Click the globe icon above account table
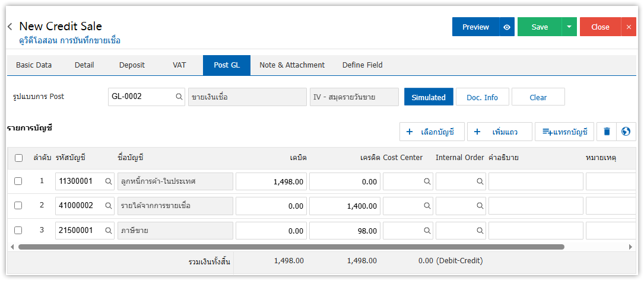 click(x=626, y=132)
